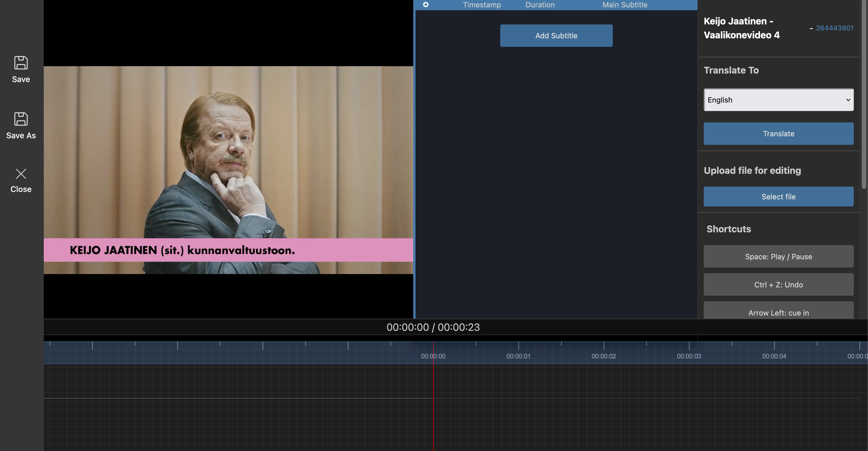The image size is (868, 451).
Task: Click the Close X icon
Action: [x=21, y=174]
